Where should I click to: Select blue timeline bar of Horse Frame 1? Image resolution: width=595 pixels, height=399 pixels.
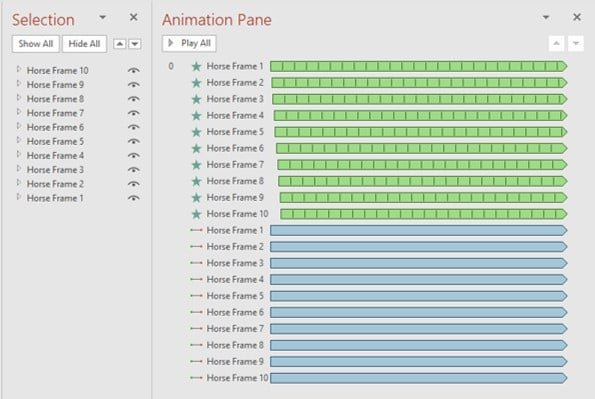pos(419,230)
